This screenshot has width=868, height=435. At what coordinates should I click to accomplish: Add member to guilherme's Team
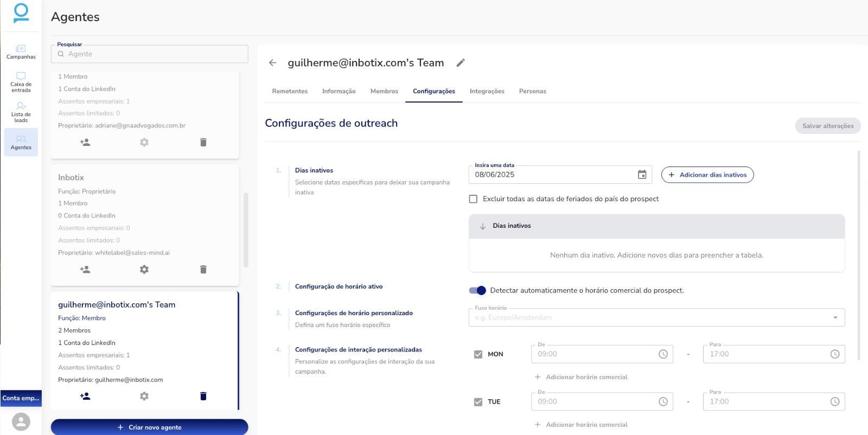click(85, 396)
